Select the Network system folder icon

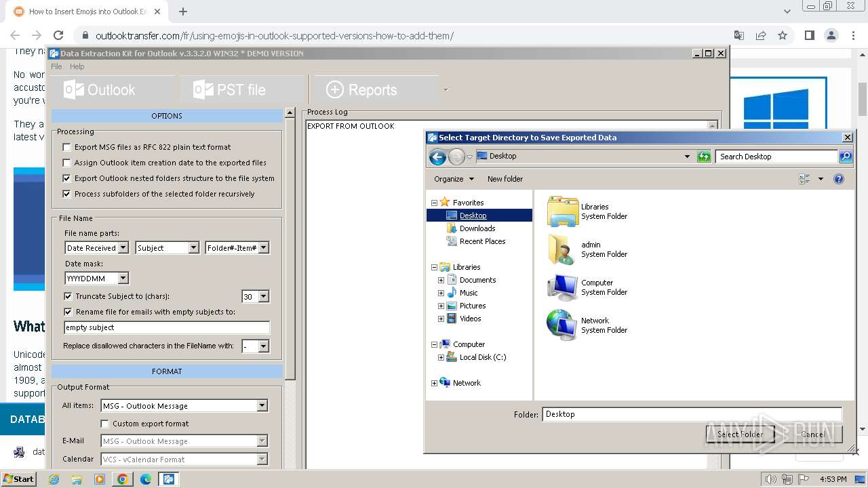[562, 325]
